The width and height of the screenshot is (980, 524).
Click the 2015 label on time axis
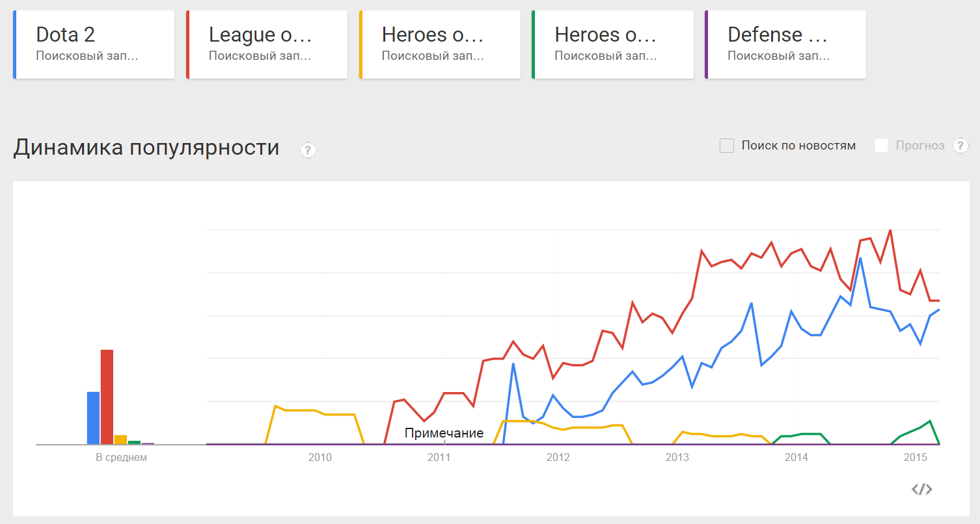coord(916,458)
